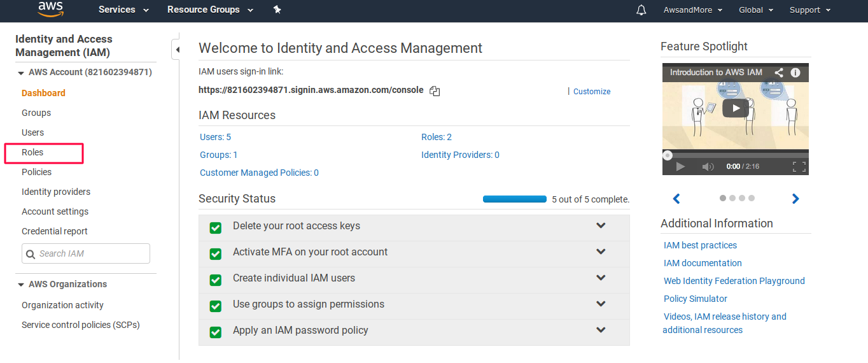Open Web Identity Federation Playground link
868x363 pixels.
tap(734, 281)
